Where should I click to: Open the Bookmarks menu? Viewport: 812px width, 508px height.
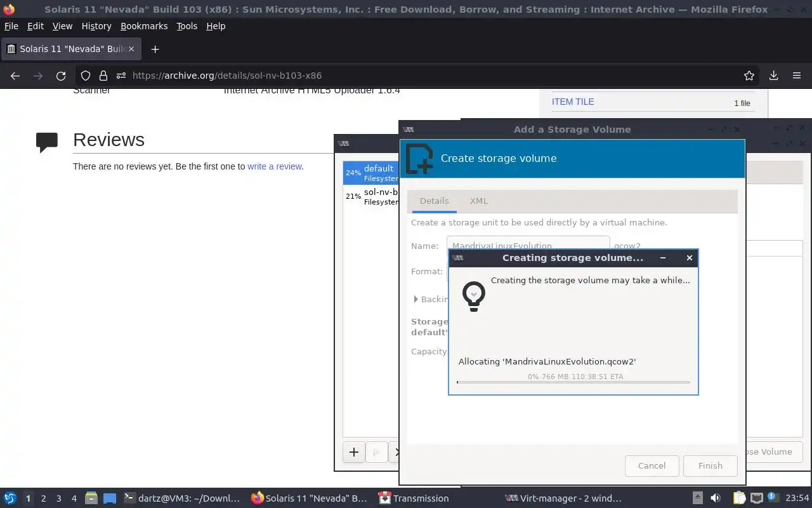pyautogui.click(x=144, y=26)
